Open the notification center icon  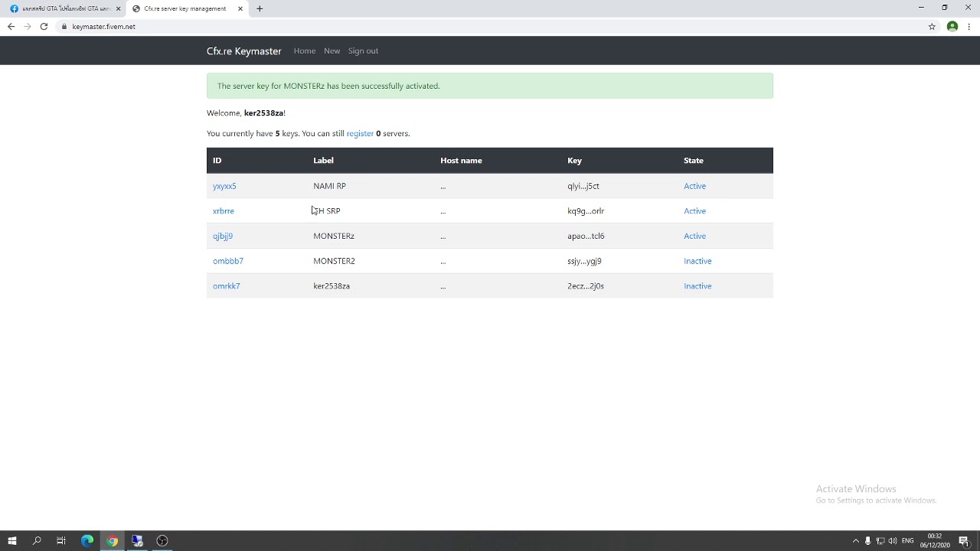964,541
